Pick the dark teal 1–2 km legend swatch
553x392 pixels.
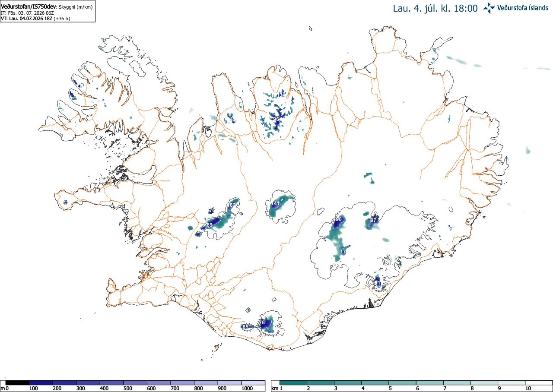[x=293, y=383]
